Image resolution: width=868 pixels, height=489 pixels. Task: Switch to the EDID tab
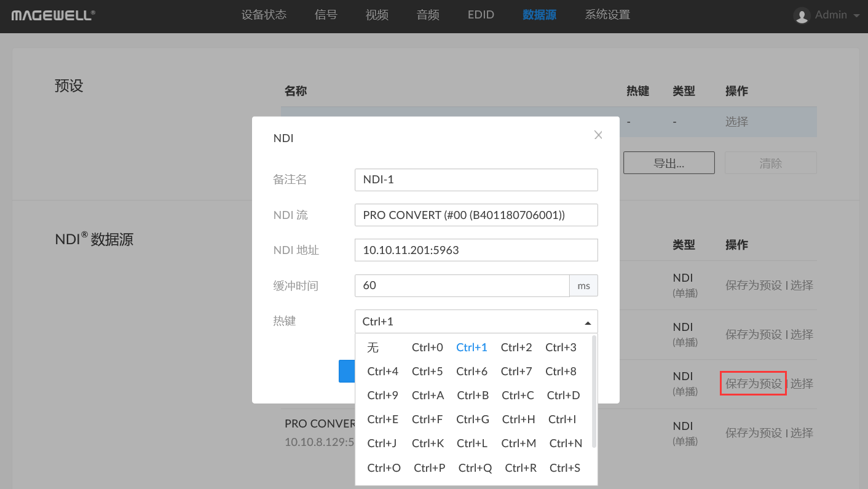(x=481, y=15)
